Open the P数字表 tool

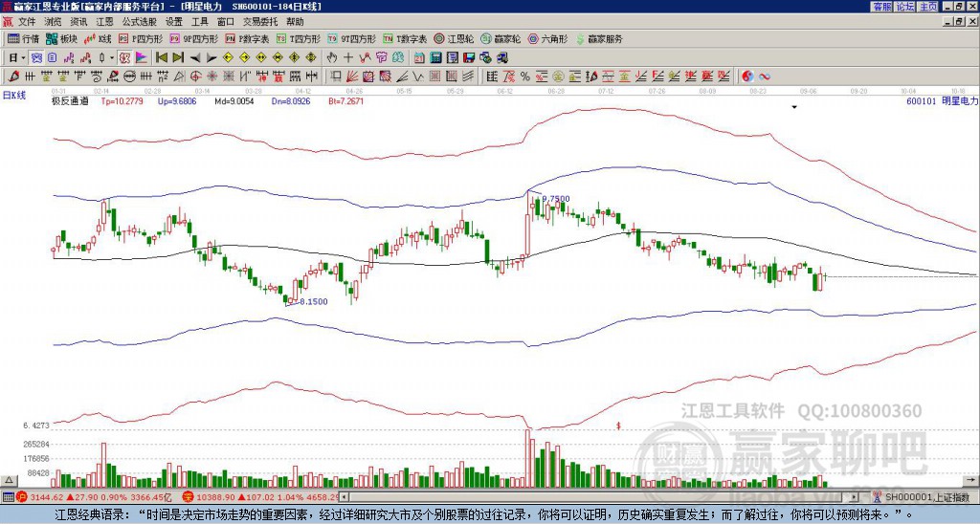point(247,38)
